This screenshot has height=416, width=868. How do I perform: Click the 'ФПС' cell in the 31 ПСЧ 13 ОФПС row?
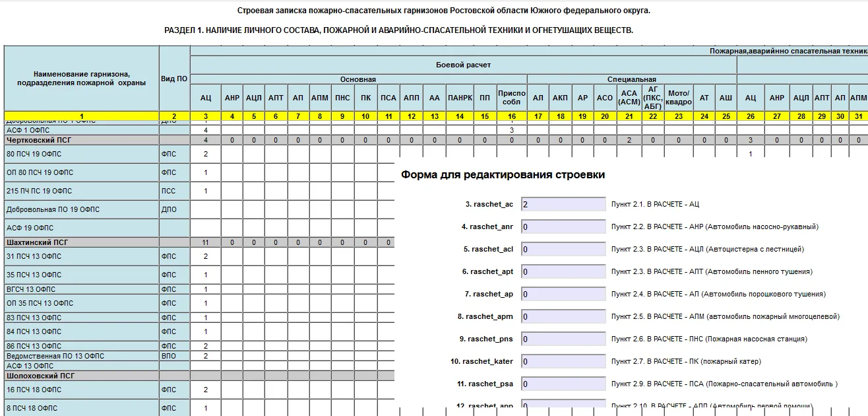(175, 256)
